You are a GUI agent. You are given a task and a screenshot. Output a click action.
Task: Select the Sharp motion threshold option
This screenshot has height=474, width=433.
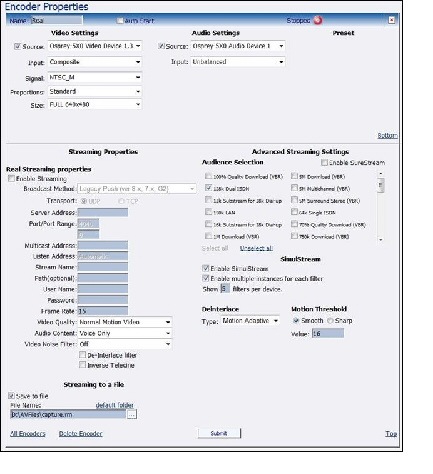pos(330,321)
